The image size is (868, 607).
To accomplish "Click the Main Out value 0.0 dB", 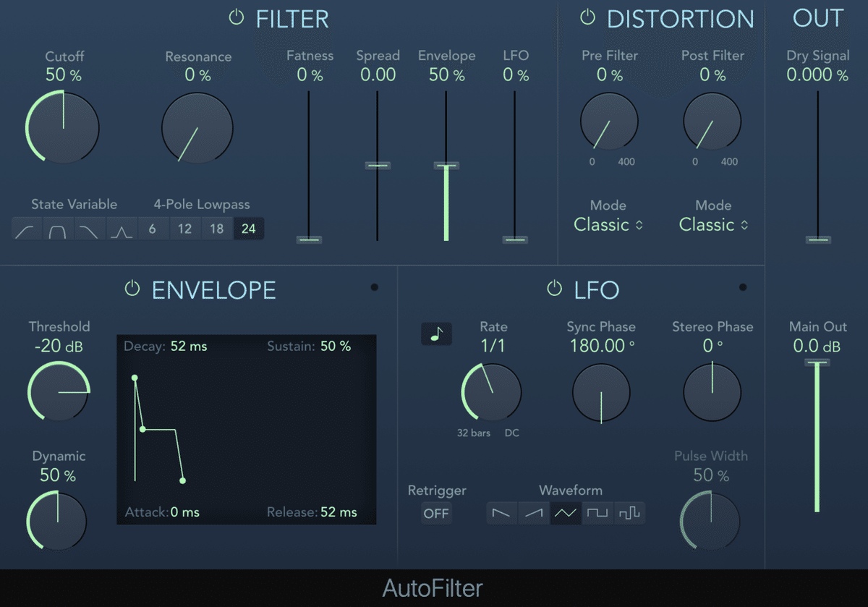I will click(817, 346).
